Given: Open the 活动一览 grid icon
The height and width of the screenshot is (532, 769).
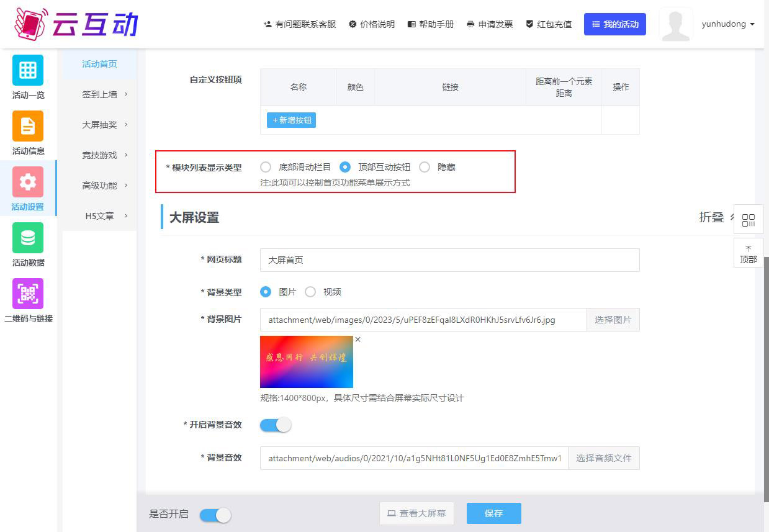Looking at the screenshot, I should (x=28, y=70).
